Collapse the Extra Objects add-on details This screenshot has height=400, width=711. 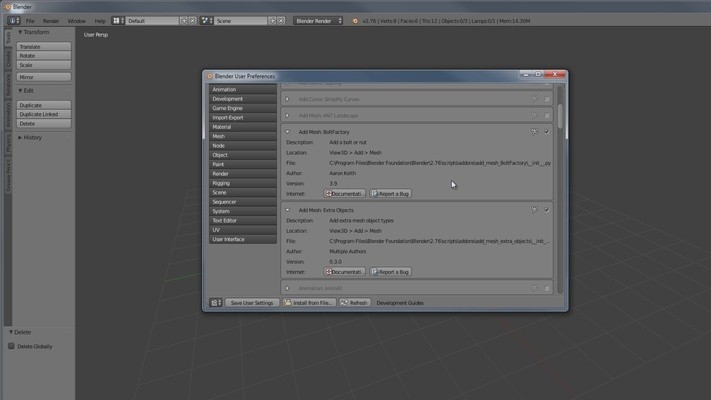[x=287, y=210]
